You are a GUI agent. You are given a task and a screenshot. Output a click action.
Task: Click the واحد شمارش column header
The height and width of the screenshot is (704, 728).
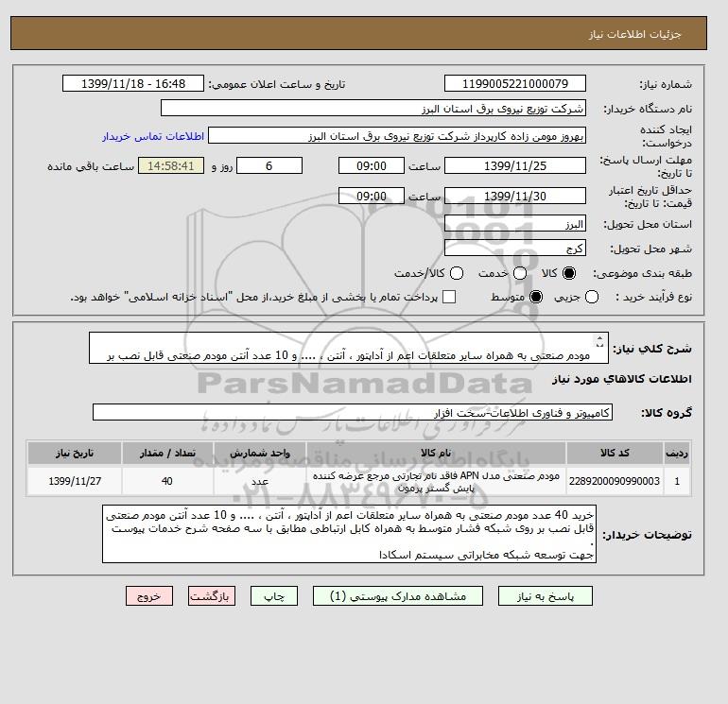pyautogui.click(x=260, y=454)
